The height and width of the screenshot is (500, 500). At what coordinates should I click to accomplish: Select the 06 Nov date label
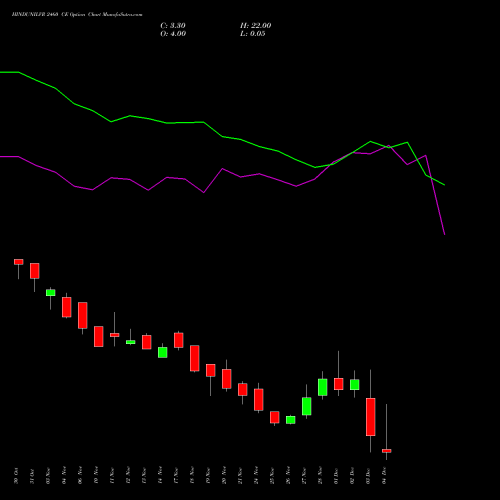click(x=80, y=476)
